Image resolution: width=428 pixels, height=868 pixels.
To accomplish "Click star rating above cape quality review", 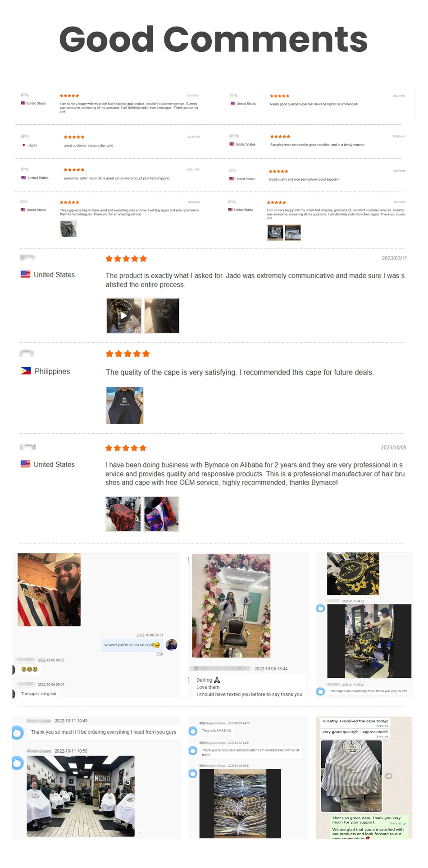I will point(127,354).
